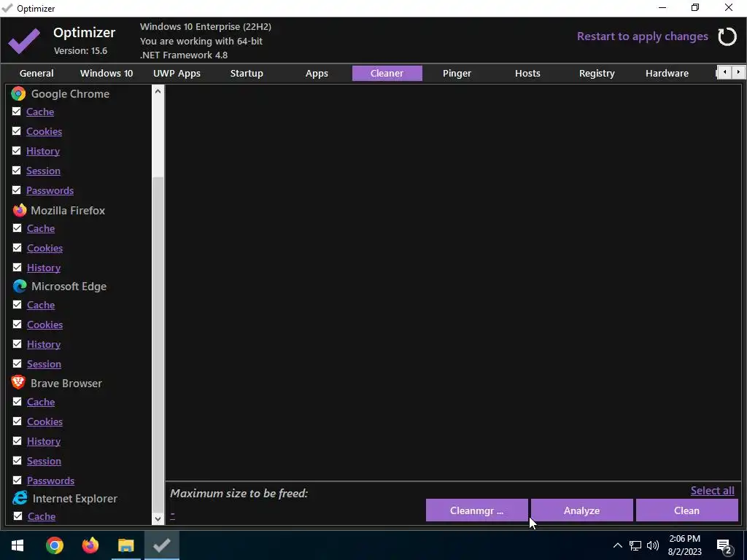Viewport: 747px width, 560px height.
Task: Open the Hosts tab
Action: (527, 74)
